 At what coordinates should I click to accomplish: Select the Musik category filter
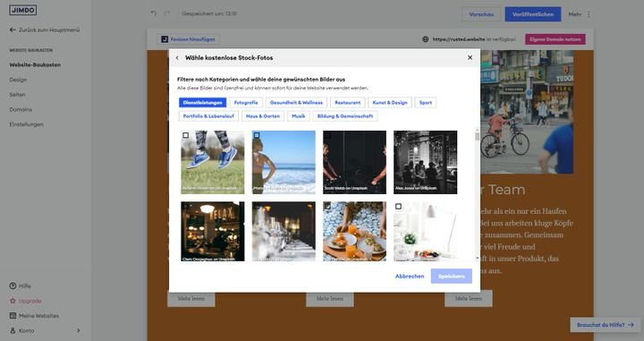point(299,116)
